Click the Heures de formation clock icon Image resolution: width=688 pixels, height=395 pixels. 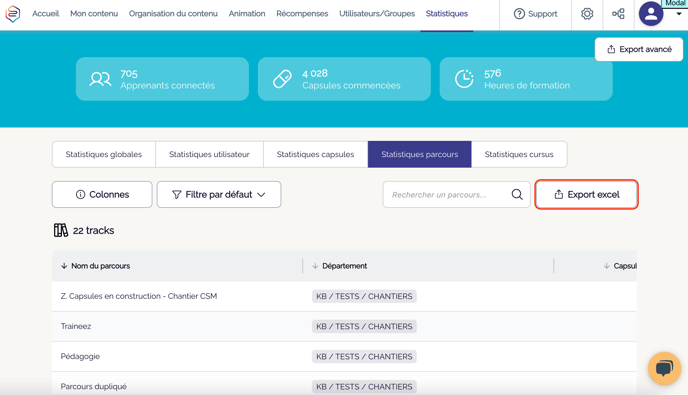[464, 79]
